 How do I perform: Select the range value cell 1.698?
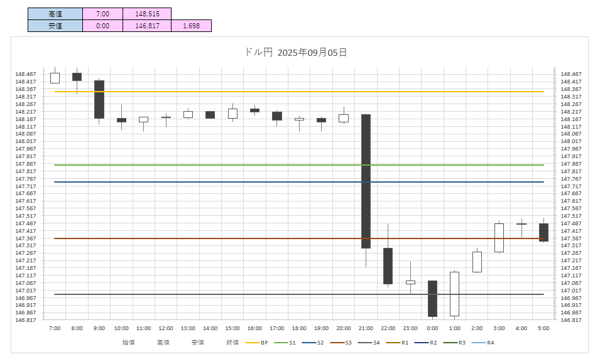pyautogui.click(x=191, y=26)
